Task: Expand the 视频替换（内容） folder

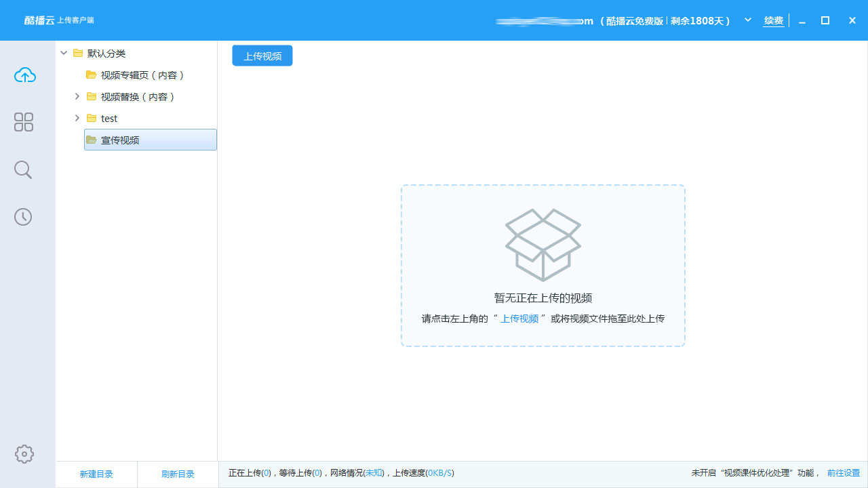Action: [x=77, y=97]
